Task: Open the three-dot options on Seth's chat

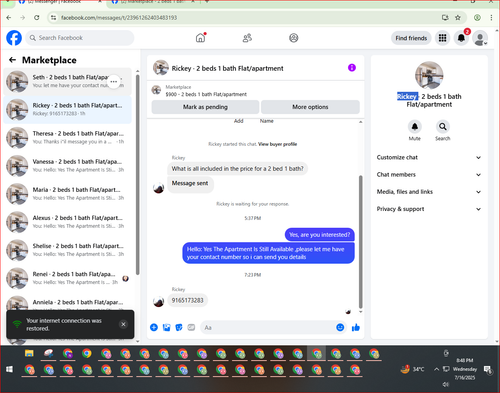Action: click(x=114, y=81)
